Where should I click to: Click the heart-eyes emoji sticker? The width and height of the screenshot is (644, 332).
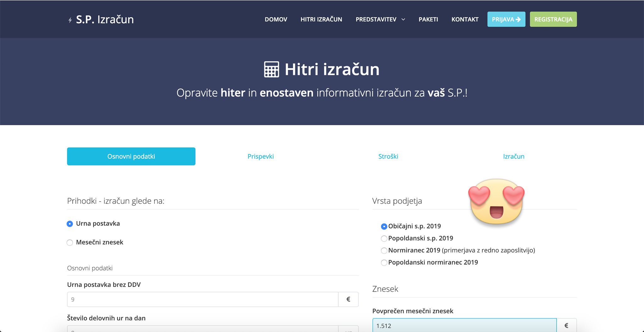[x=496, y=202]
